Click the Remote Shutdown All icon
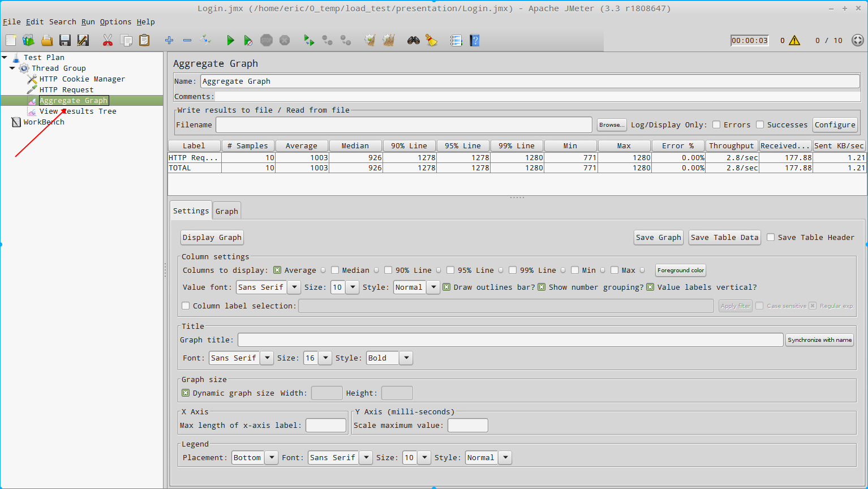 (345, 40)
